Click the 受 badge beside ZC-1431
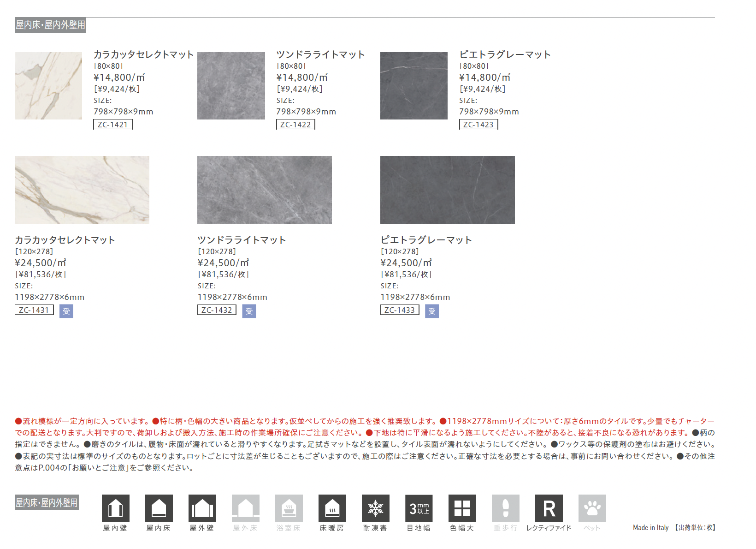 [x=66, y=311]
